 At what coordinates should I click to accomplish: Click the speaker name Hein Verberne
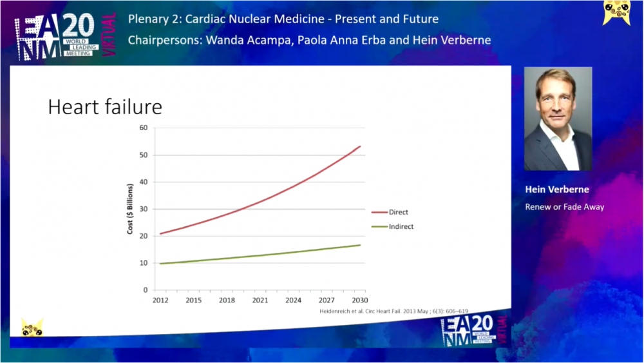pos(557,190)
